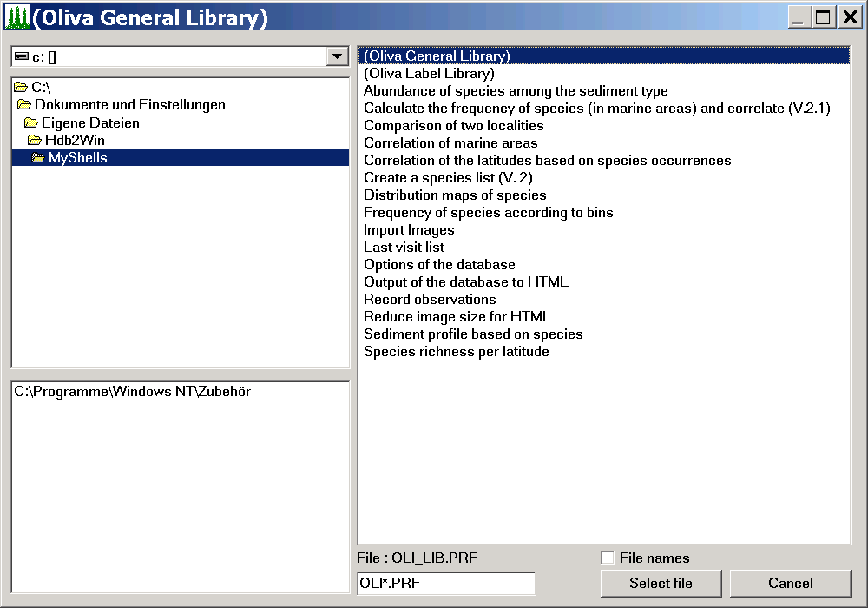Open the drive selection dropdown arrow

tap(337, 56)
